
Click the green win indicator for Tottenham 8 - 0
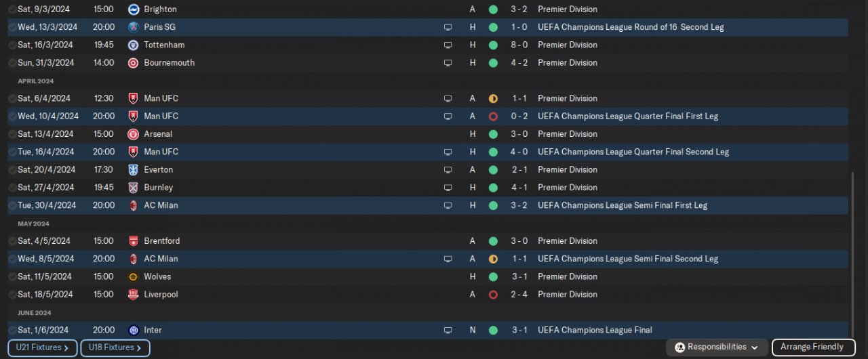[493, 45]
